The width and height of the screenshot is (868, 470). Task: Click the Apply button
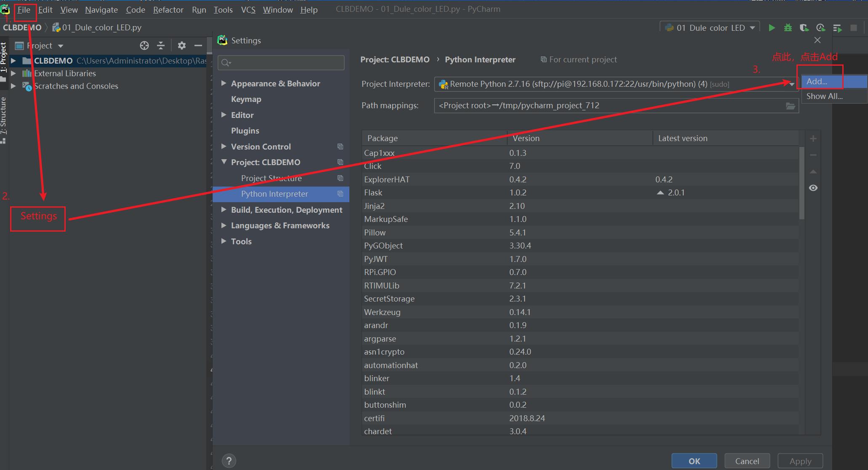(x=800, y=461)
